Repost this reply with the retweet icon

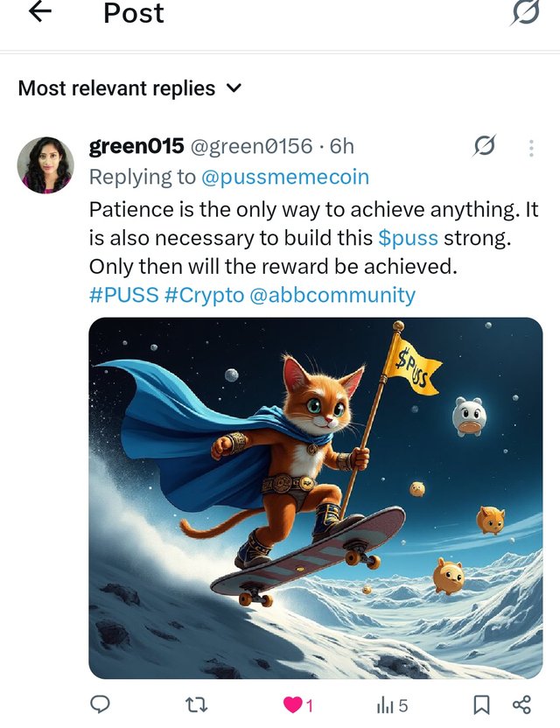[196, 705]
